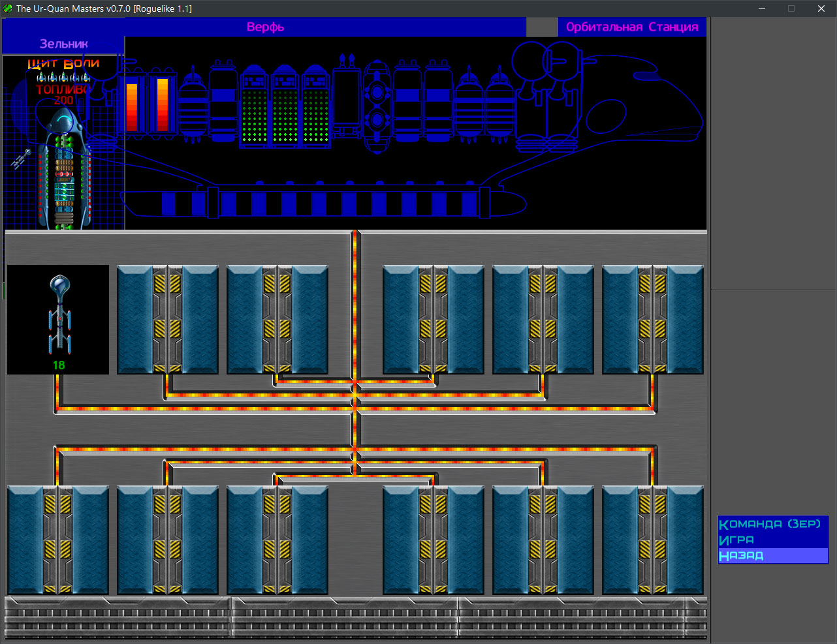This screenshot has width=837, height=644.
Task: Click fuel value 200
Action: 64,100
